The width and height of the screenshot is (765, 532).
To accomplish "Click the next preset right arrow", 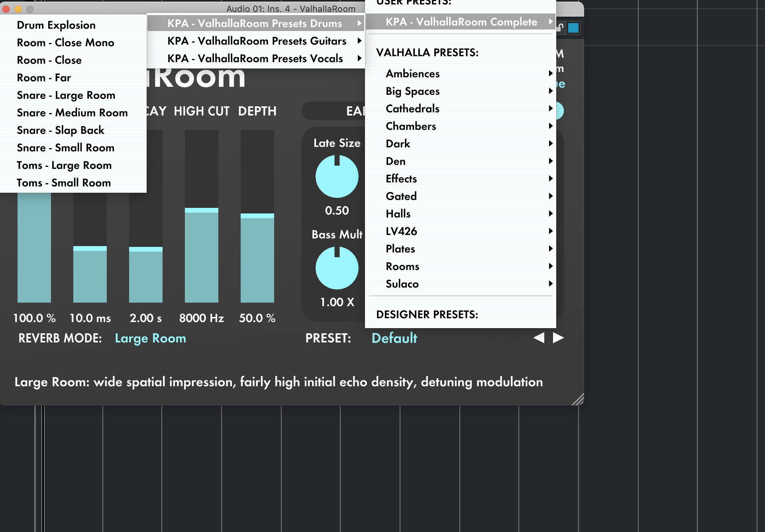I will pos(558,338).
